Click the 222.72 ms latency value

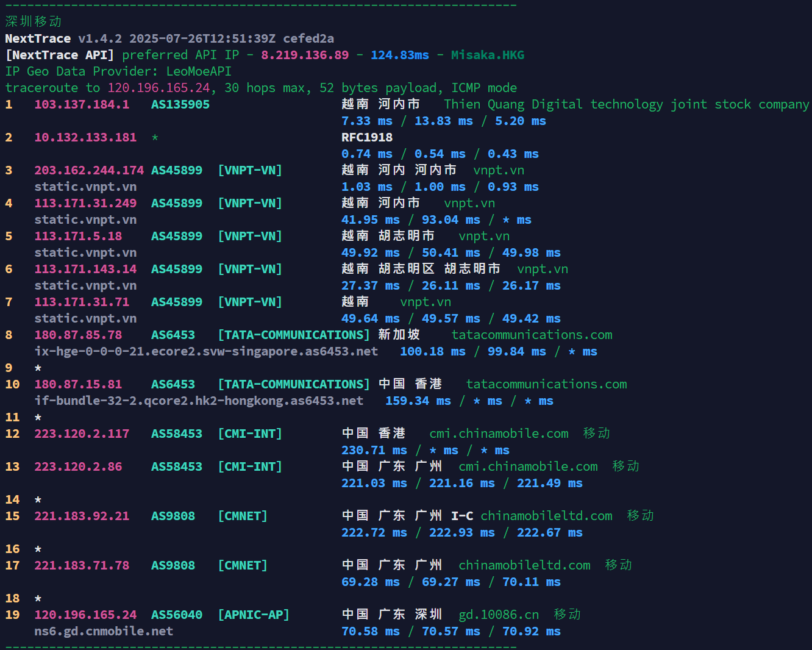click(x=374, y=532)
